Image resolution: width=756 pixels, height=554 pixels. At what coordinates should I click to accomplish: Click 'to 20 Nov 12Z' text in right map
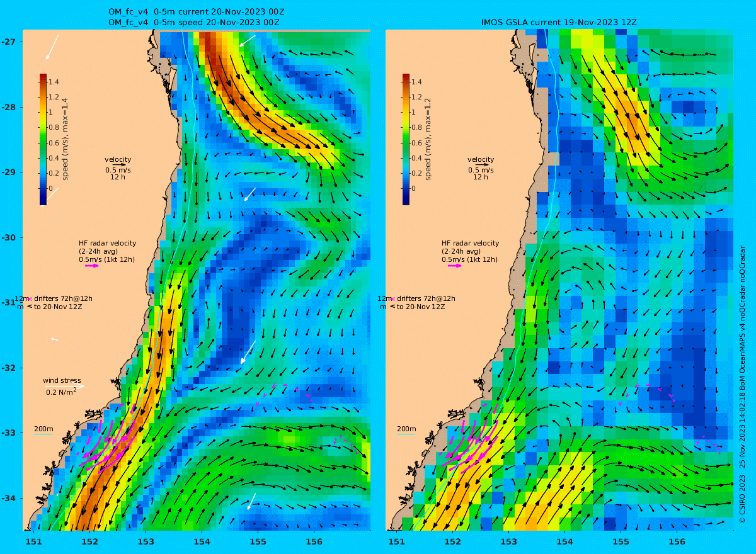click(x=421, y=307)
